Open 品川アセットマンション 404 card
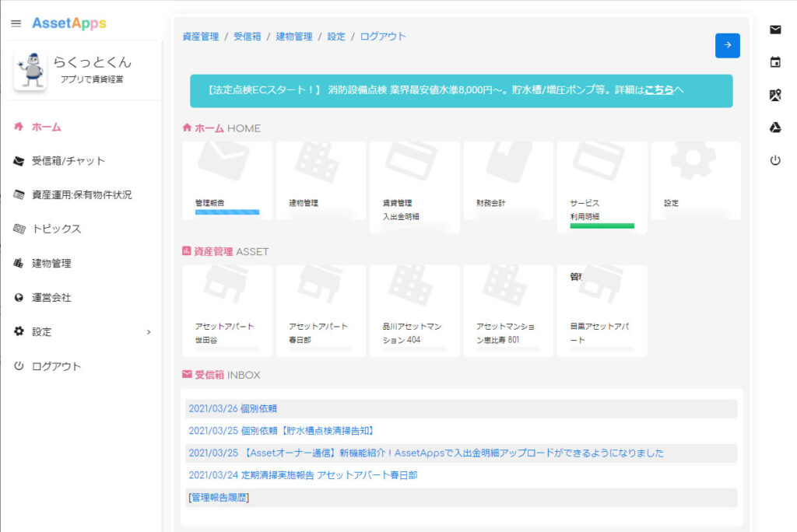 click(415, 311)
